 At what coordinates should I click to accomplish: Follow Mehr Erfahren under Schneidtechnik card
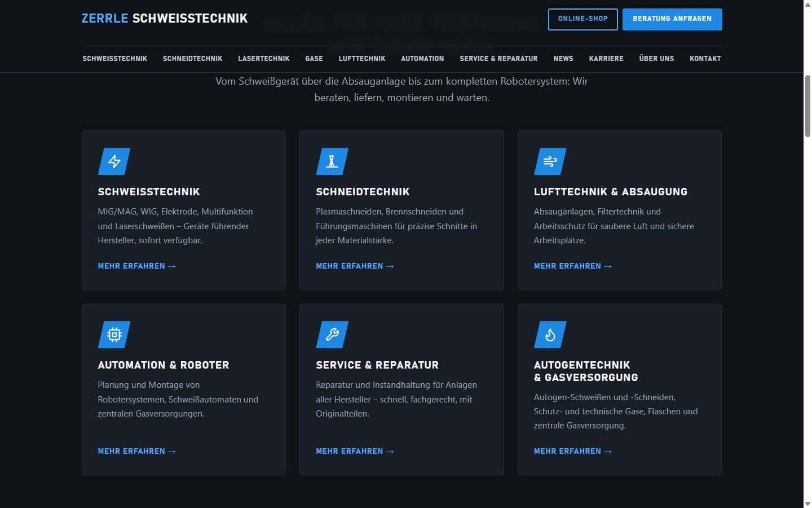point(355,266)
